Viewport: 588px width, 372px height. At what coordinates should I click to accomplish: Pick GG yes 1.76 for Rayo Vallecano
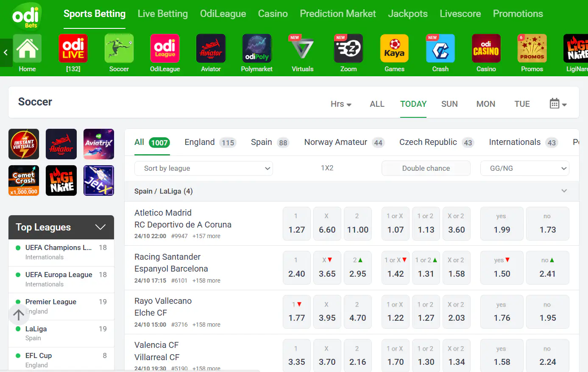pos(502,312)
